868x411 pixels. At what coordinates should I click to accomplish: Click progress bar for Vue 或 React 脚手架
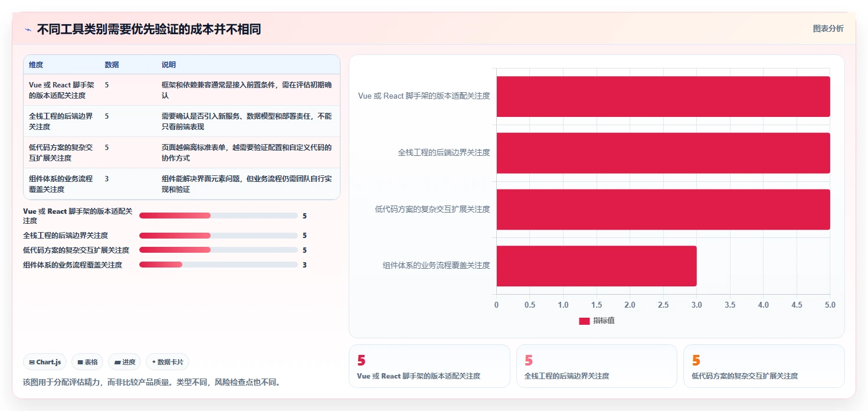click(218, 216)
